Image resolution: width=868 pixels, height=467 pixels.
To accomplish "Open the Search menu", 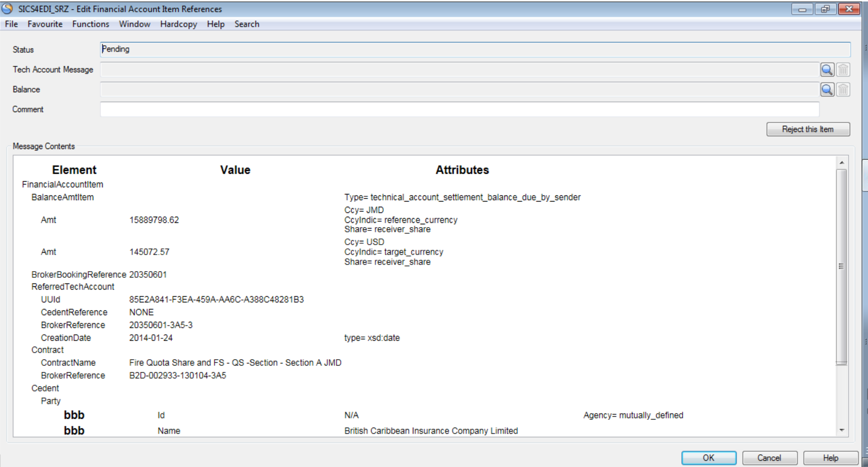I will tap(247, 24).
